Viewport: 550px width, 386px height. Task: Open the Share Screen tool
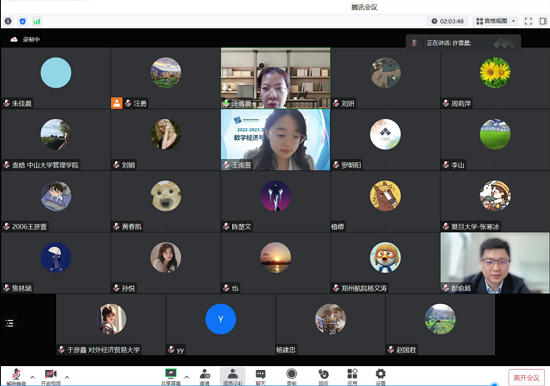171,377
